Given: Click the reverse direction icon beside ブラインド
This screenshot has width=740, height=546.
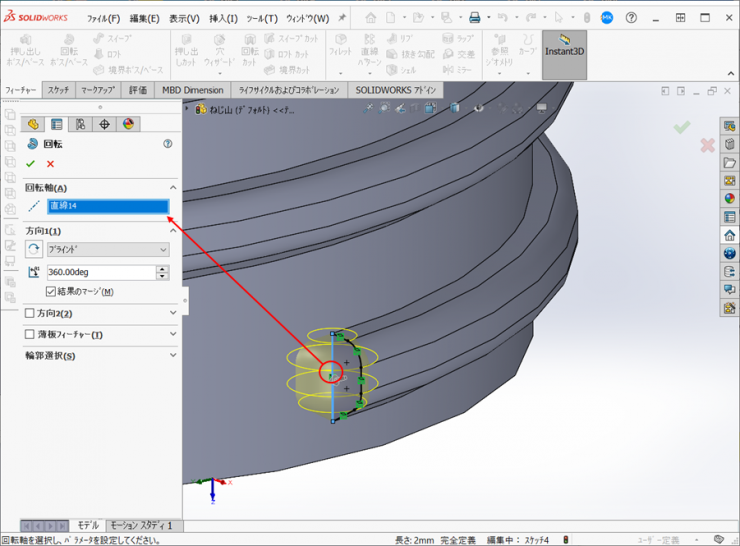Looking at the screenshot, I should 34,249.
